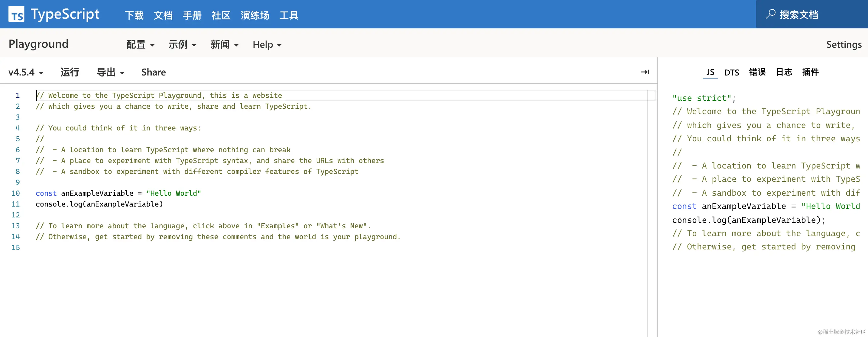Viewport: 868px width, 337px height.
Task: Open the v4.5.4 version dropdown
Action: tap(26, 72)
